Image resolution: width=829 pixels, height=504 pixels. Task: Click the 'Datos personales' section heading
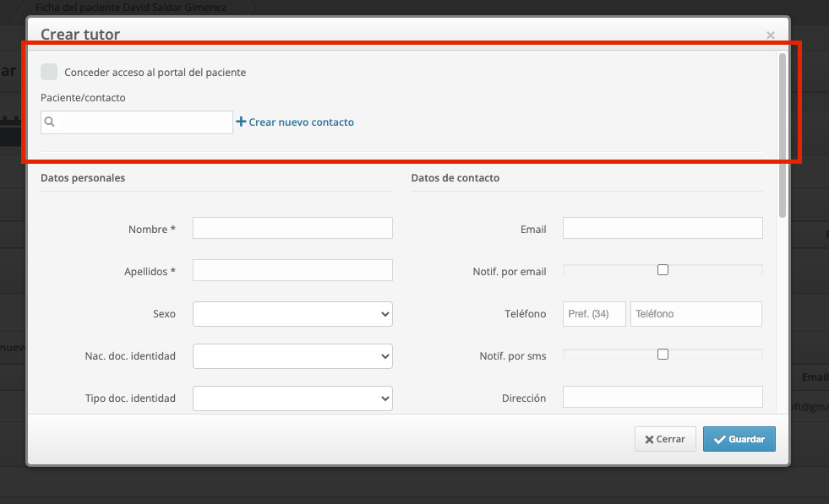tap(83, 178)
